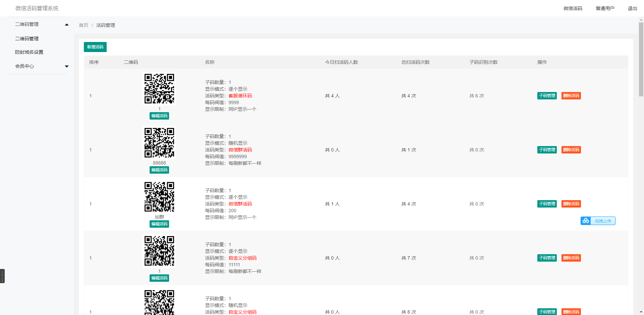Click the cloud drag-upload widget icon
Viewport: 644px width, 315px height.
coord(586,221)
